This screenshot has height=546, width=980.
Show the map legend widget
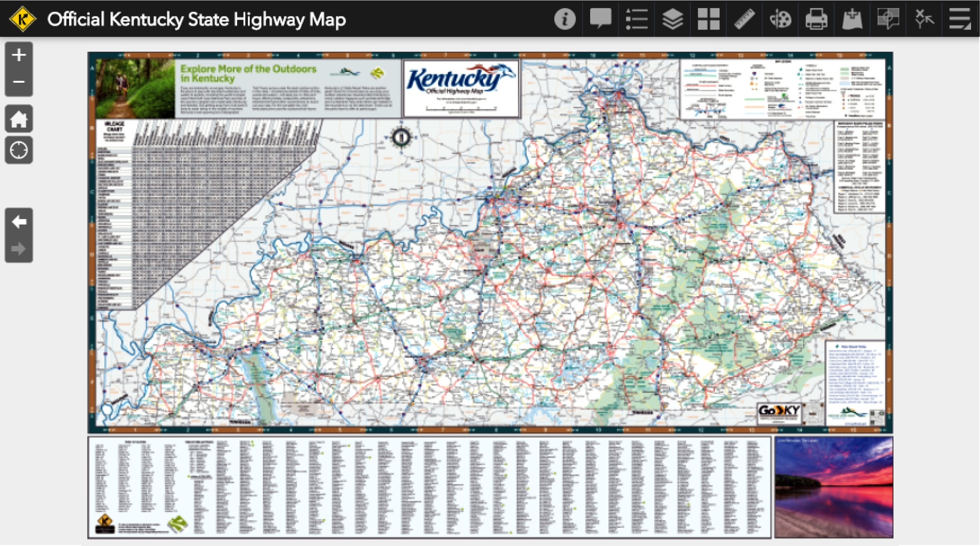click(x=636, y=19)
